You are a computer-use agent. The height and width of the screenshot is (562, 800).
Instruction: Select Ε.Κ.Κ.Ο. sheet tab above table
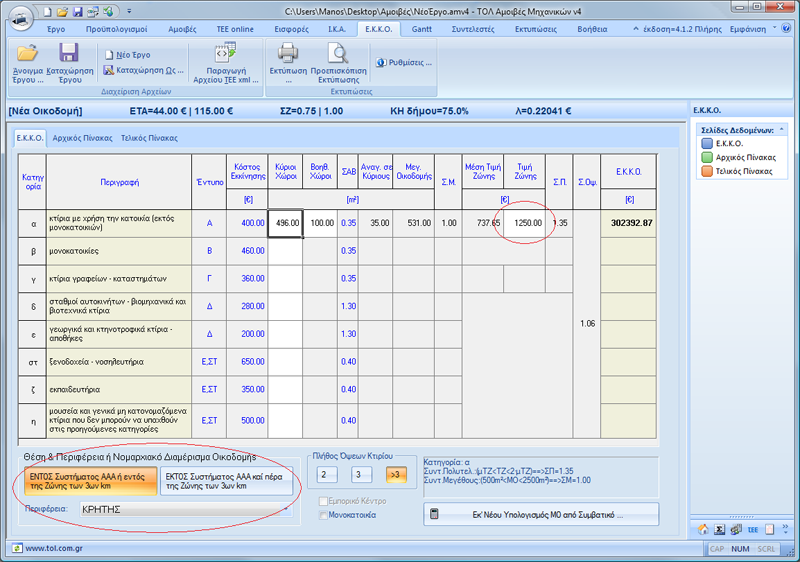tap(30, 138)
